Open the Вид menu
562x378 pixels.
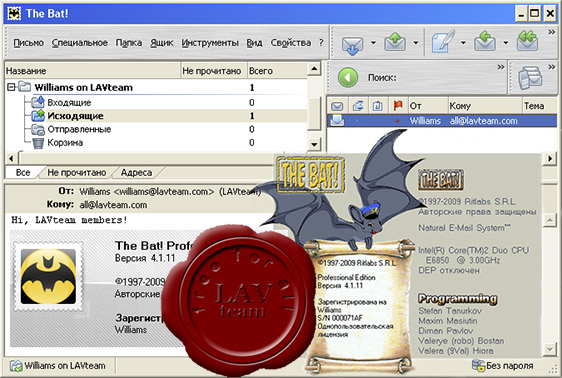[254, 43]
